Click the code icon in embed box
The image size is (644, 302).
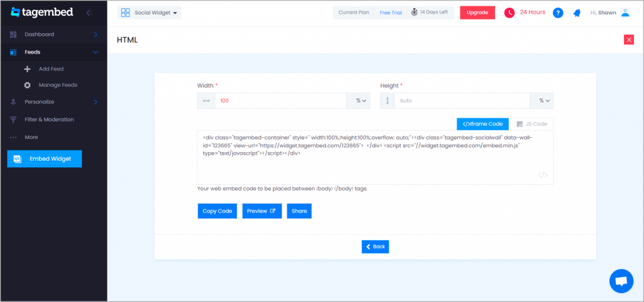[543, 176]
